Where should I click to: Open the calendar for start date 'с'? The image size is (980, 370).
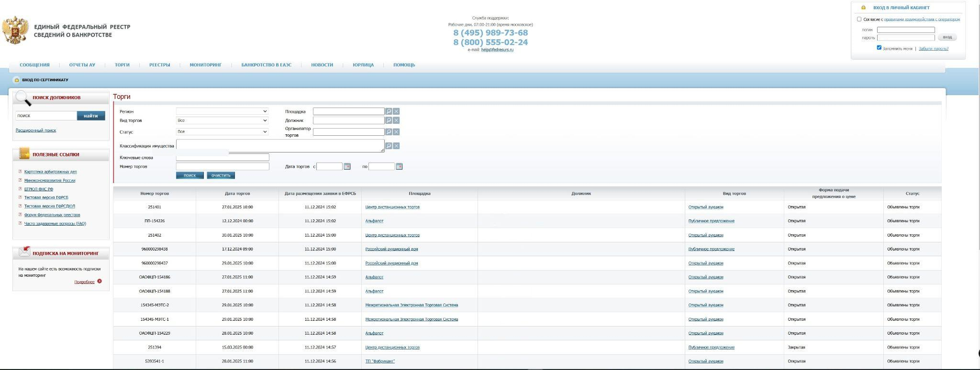coord(347,166)
